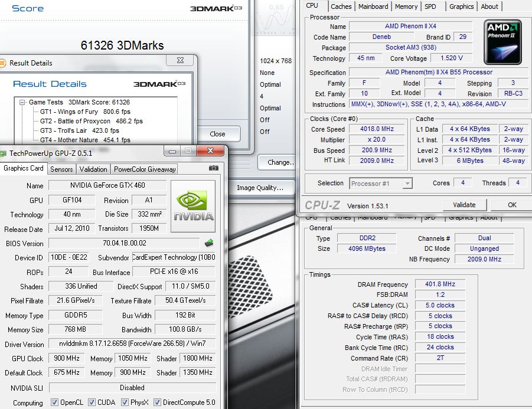Click the Change.. button in 3DMark
532x409 pixels.
278,162
